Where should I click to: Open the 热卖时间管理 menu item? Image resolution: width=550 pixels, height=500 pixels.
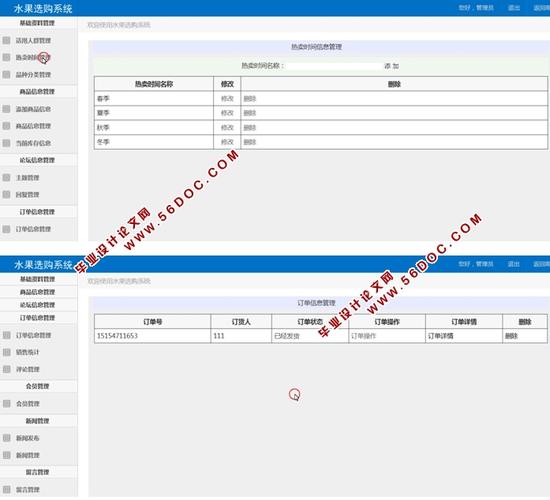[33, 57]
